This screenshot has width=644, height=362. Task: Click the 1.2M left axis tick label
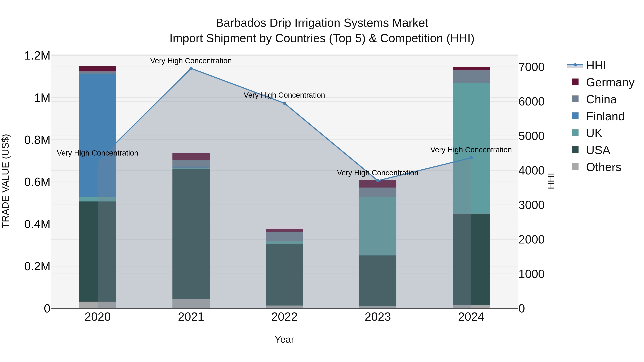tap(37, 56)
